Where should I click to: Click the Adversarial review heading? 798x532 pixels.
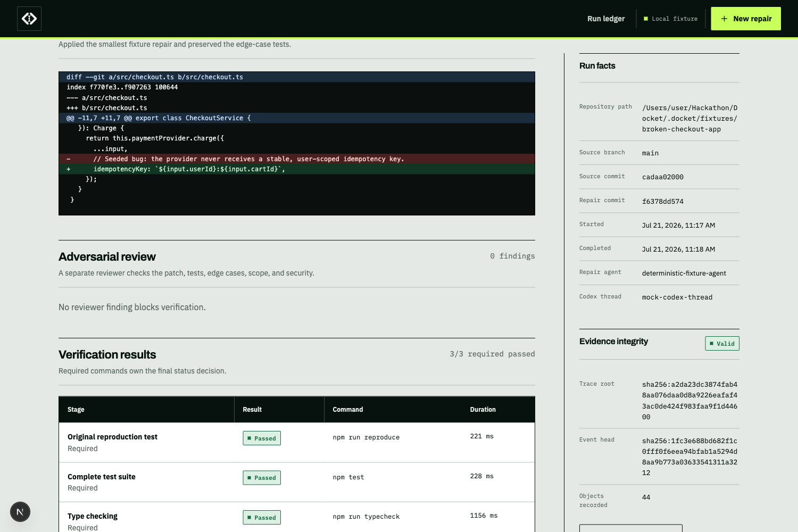107,257
